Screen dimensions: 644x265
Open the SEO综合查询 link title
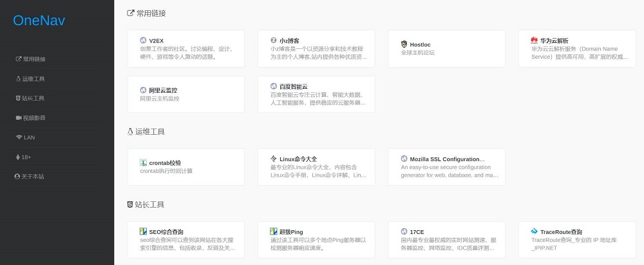coord(166,232)
